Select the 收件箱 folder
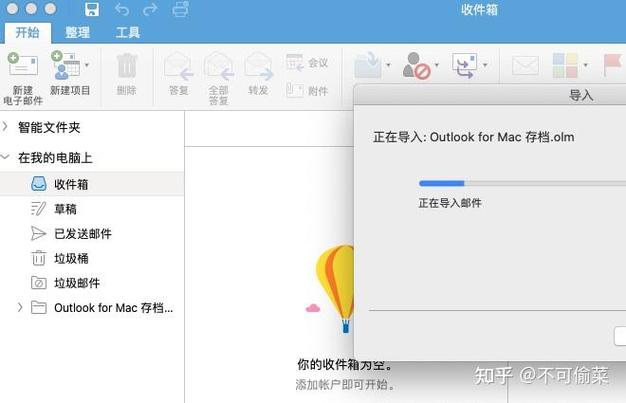This screenshot has height=403, width=626. [x=92, y=184]
